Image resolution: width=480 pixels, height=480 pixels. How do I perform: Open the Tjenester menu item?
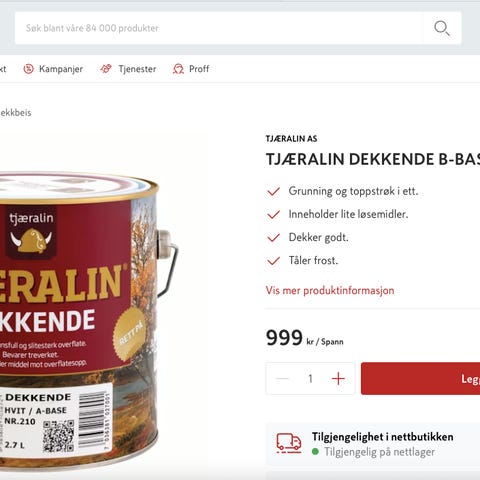tap(128, 69)
